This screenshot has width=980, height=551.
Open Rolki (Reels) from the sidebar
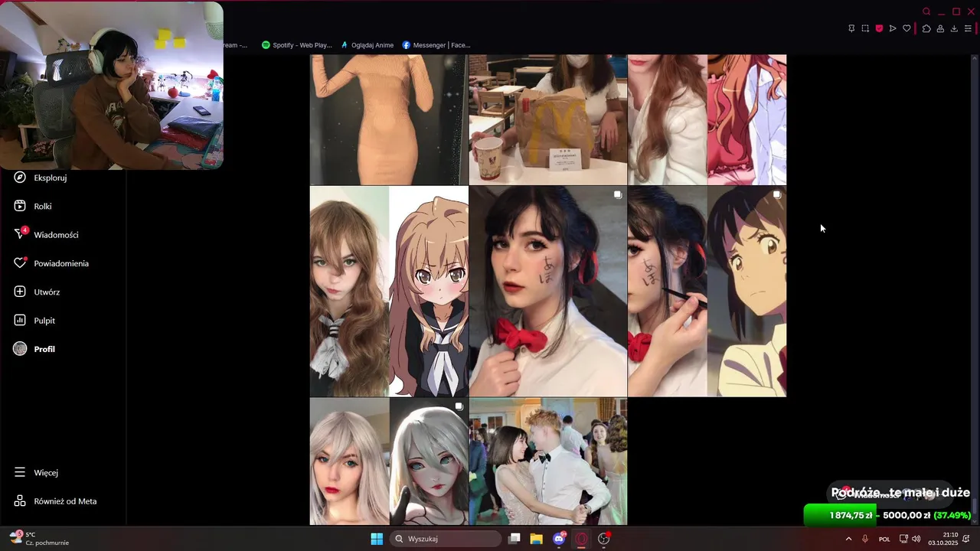pos(33,206)
